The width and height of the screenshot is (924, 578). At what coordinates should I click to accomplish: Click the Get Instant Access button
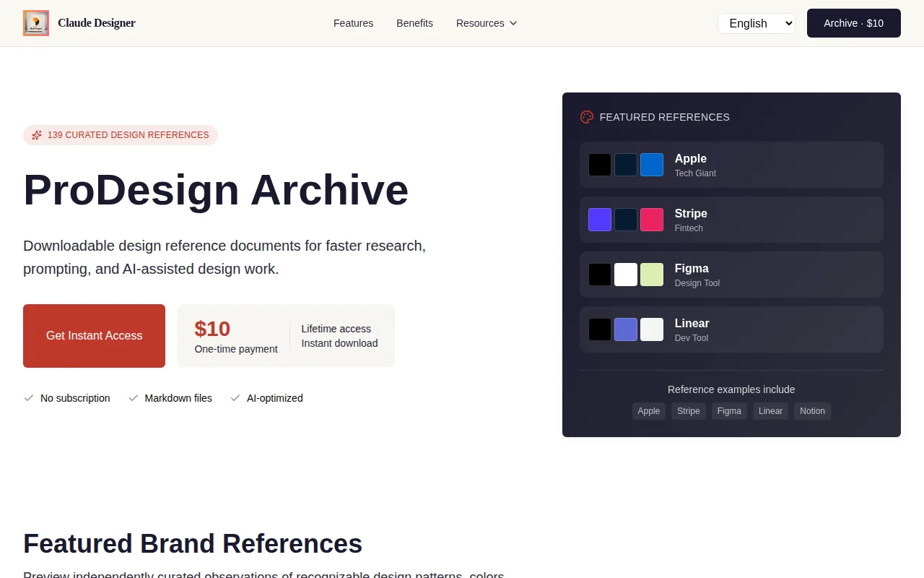click(x=94, y=336)
